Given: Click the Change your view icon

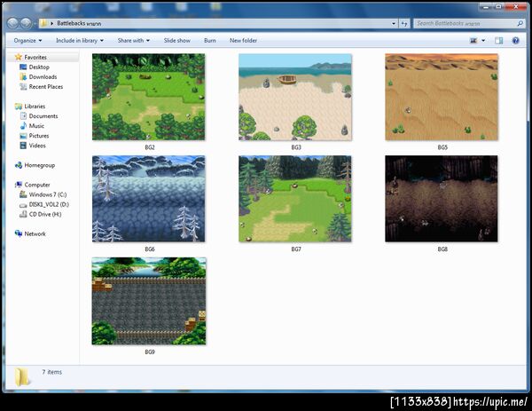Looking at the screenshot, I should pos(473,41).
